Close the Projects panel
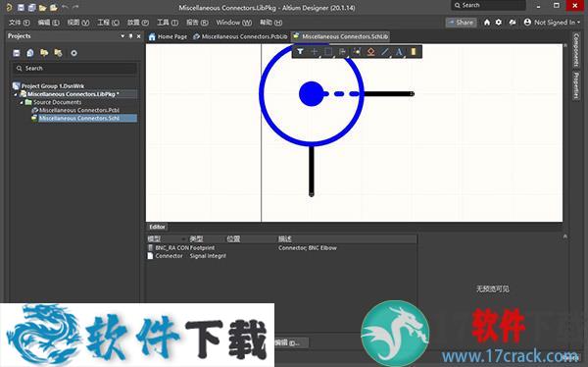The image size is (588, 367). (139, 36)
